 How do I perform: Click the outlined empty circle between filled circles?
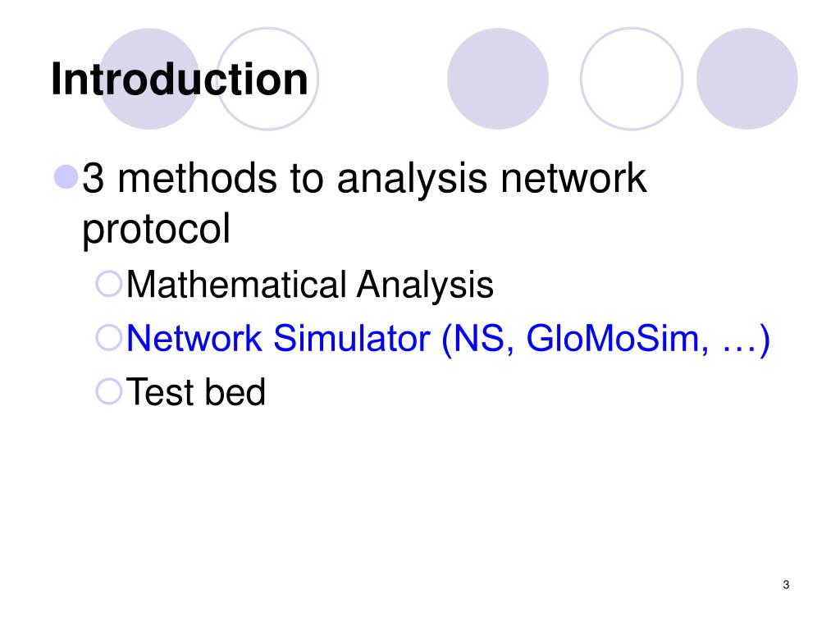[x=632, y=79]
